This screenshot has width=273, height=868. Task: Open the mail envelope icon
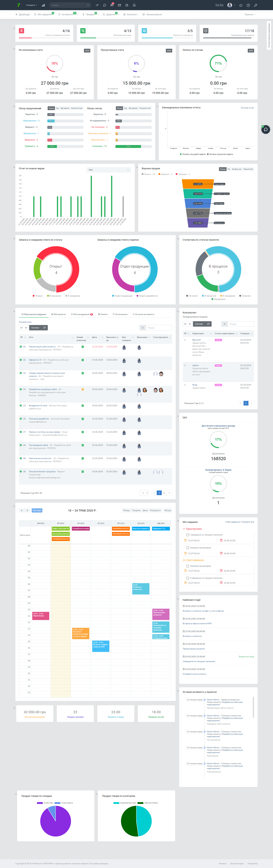[x=120, y=5]
